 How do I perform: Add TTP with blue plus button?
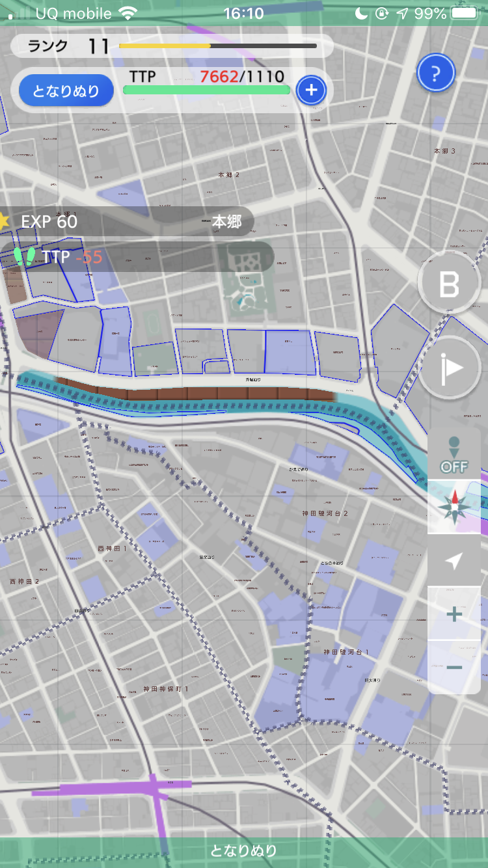point(312,90)
